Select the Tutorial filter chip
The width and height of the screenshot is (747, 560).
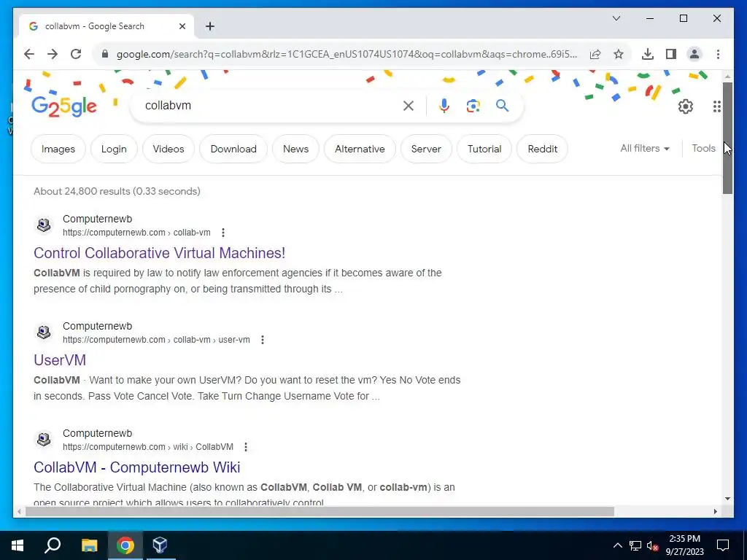click(484, 149)
